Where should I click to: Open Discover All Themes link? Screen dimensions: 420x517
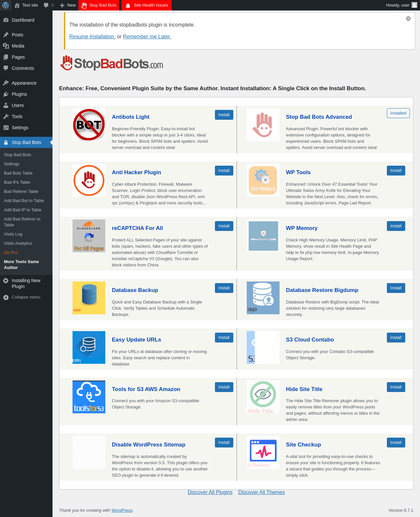262,492
